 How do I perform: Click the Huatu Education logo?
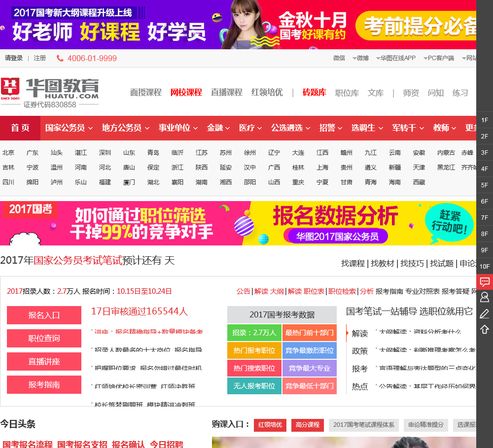pyautogui.click(x=50, y=93)
